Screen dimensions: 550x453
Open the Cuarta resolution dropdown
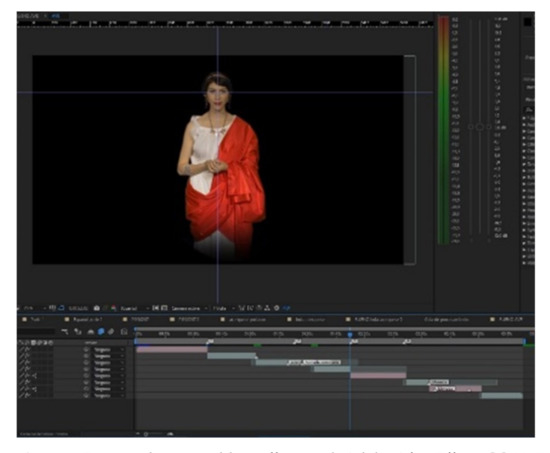pos(133,308)
